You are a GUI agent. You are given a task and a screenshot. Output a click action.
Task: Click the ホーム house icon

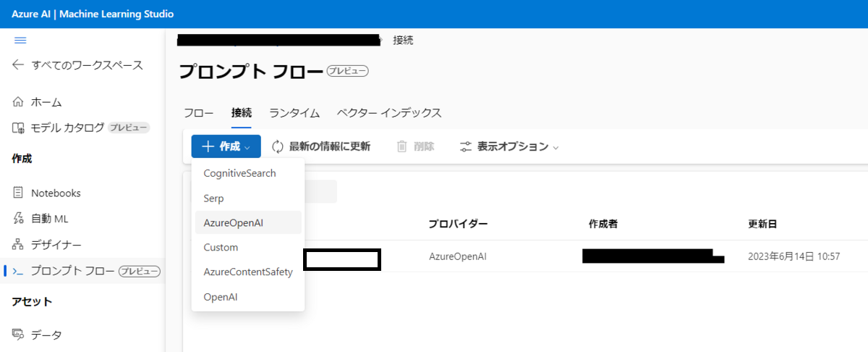[x=19, y=102]
